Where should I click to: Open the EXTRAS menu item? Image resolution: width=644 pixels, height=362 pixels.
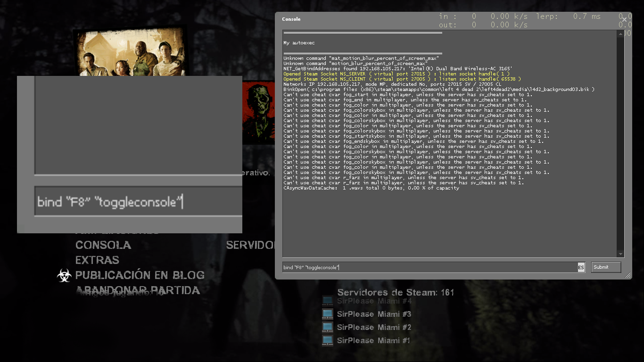coord(97,260)
